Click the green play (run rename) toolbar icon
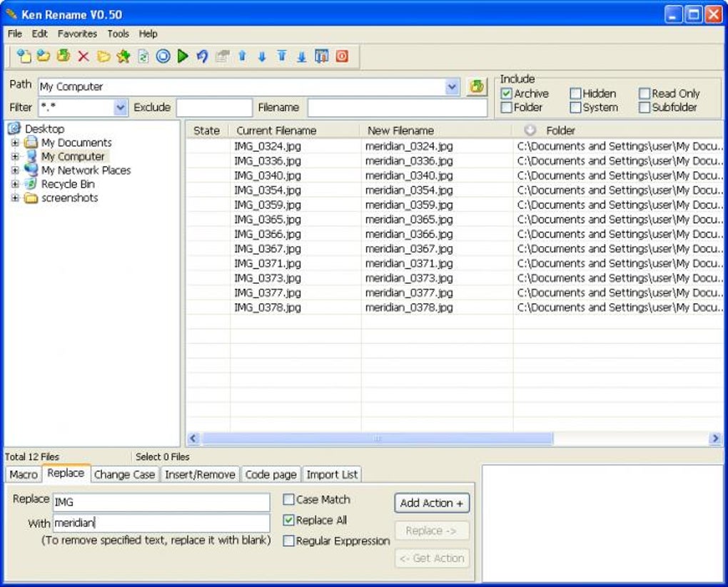728x587 pixels. 183,56
